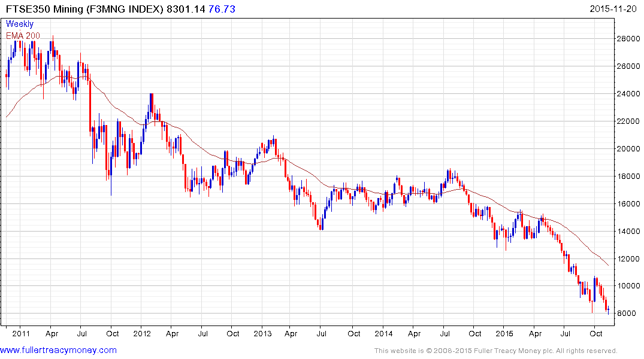Click the FTSE350 Mining chart title
The height and width of the screenshot is (359, 644).
coord(84,9)
